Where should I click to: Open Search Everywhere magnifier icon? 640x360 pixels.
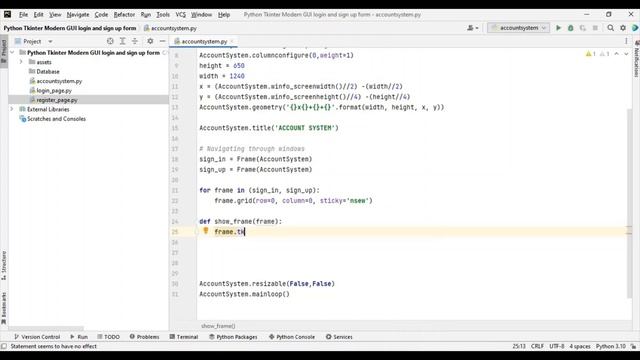coord(611,28)
